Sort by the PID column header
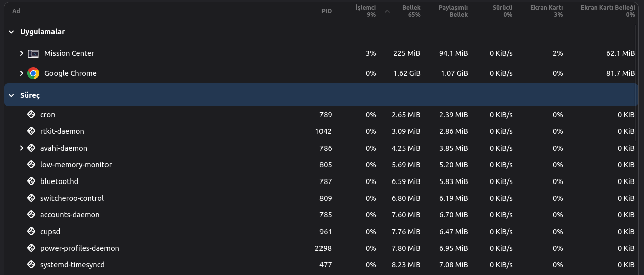This screenshot has height=275, width=644. [326, 11]
